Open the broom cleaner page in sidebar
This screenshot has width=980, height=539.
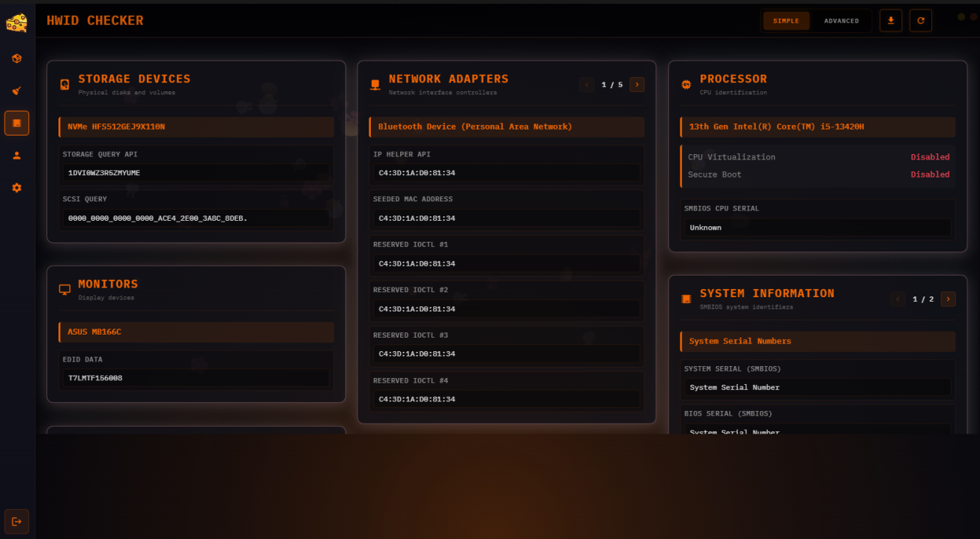(x=16, y=91)
